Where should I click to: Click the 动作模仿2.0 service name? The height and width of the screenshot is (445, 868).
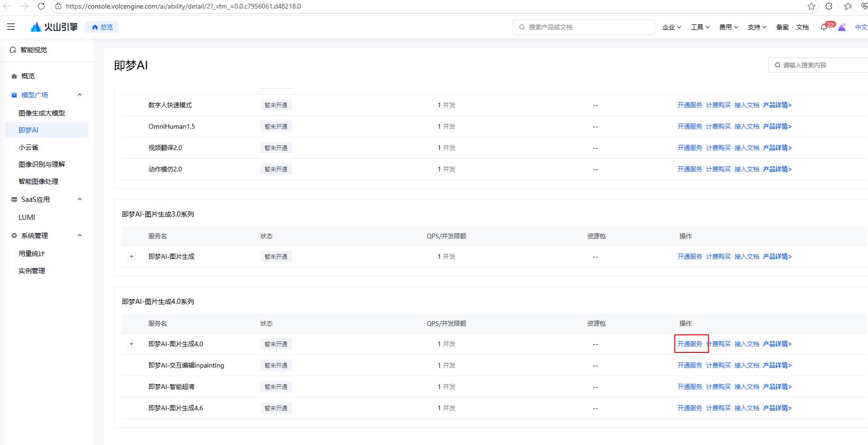pyautogui.click(x=165, y=169)
